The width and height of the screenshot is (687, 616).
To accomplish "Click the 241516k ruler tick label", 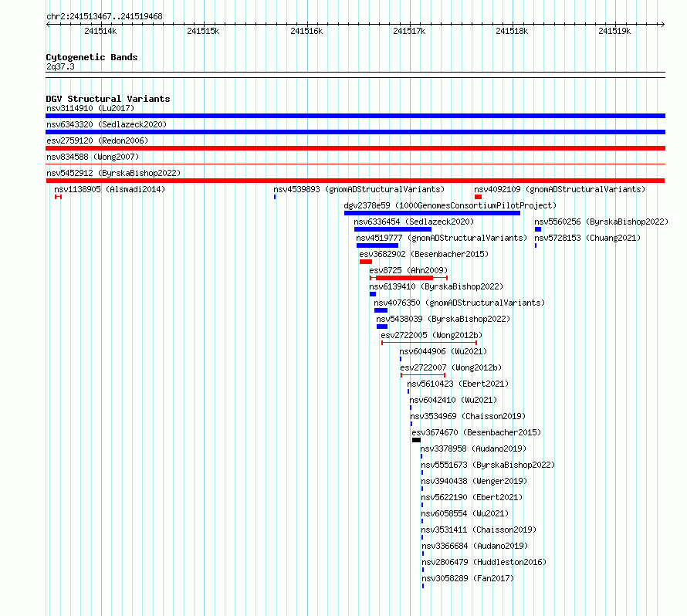I will [x=306, y=31].
